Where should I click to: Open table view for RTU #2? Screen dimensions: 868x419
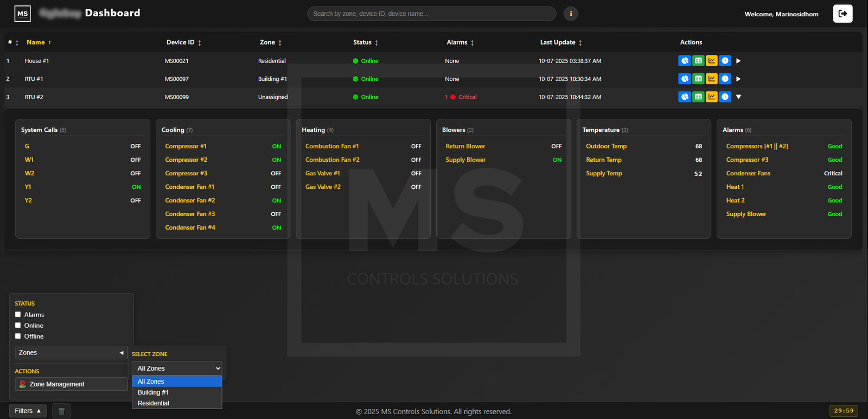click(x=698, y=97)
